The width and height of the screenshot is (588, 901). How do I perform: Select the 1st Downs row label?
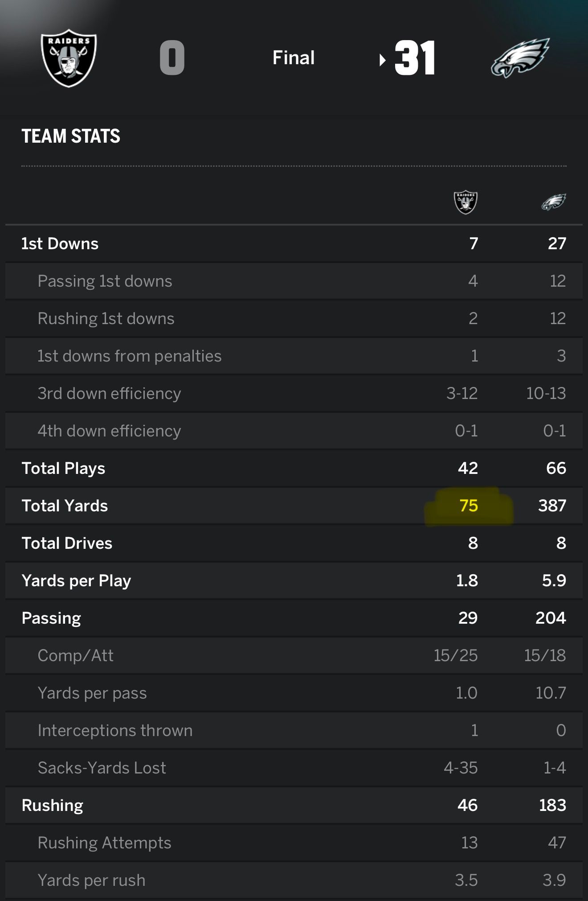(60, 243)
